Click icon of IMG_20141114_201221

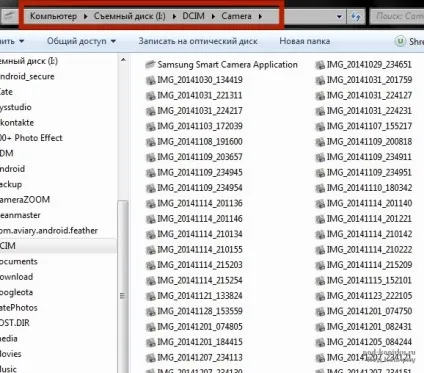pyautogui.click(x=320, y=219)
